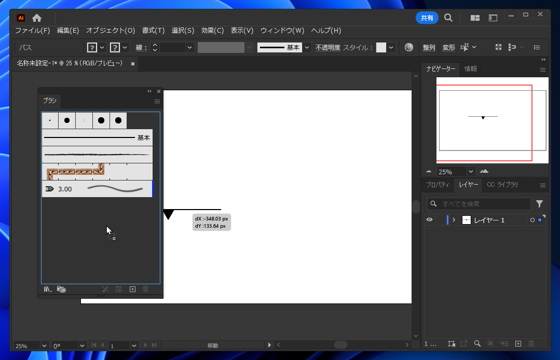The height and width of the screenshot is (360, 560).
Task: Open the control bar options menu icon
Action: [x=536, y=47]
